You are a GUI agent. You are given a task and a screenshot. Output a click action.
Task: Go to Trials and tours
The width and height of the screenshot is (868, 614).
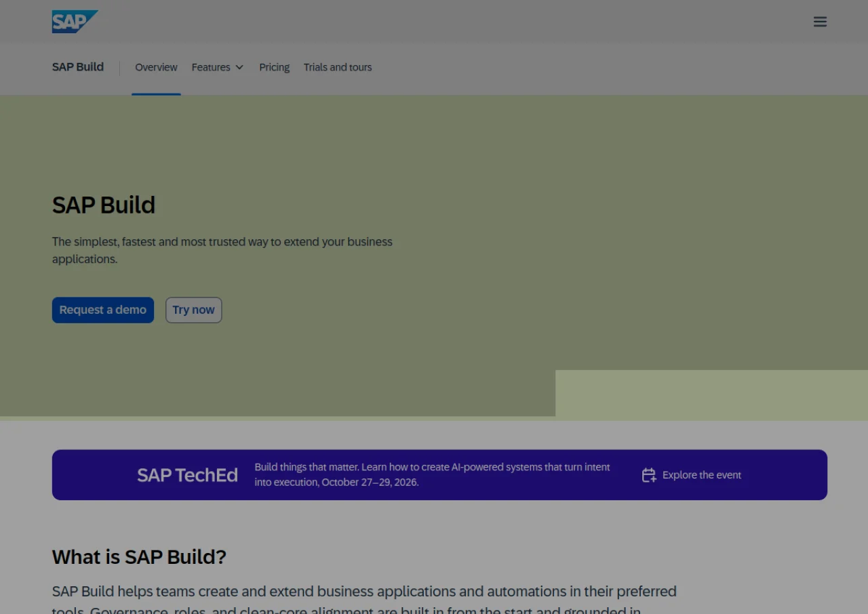coord(338,67)
